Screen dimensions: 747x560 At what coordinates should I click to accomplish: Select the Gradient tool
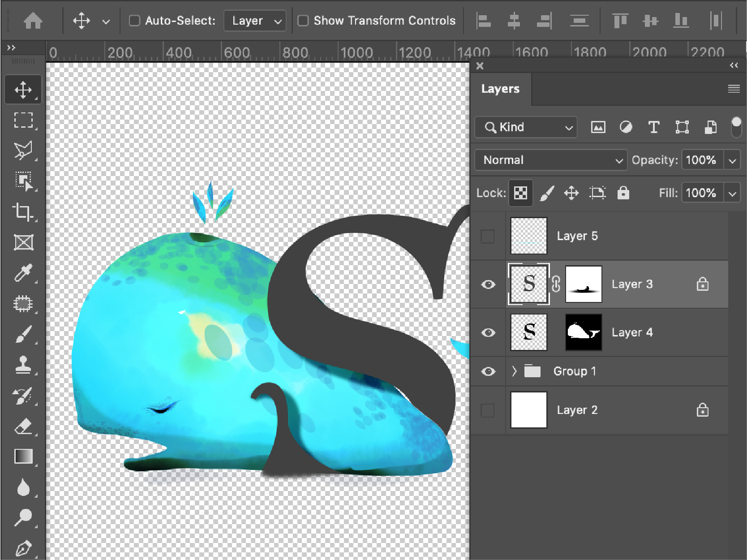[23, 457]
